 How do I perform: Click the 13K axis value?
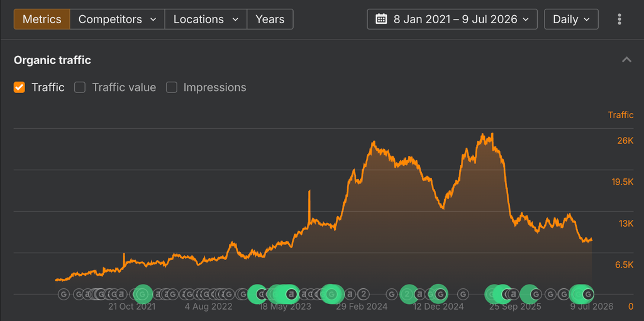tap(626, 224)
